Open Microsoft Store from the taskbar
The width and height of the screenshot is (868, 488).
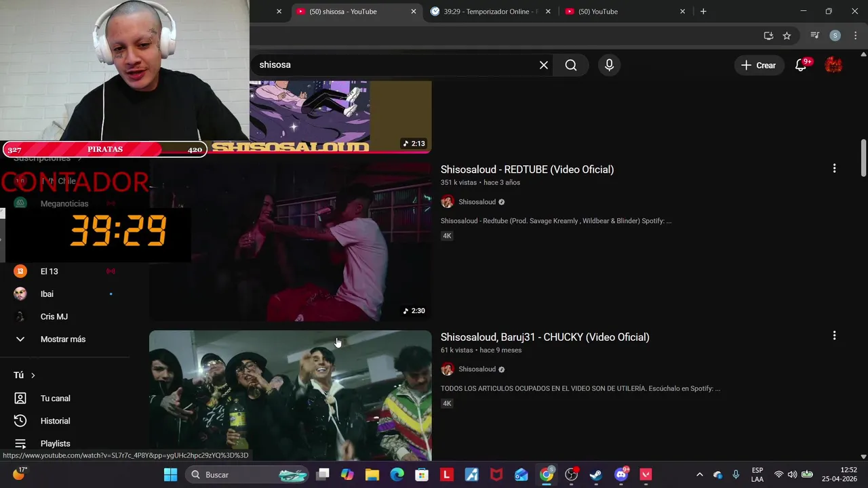click(x=422, y=474)
